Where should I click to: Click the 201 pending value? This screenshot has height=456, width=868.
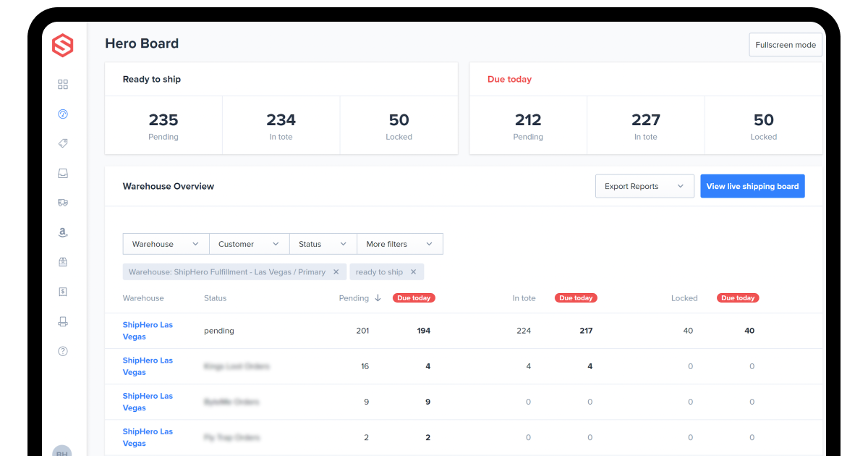pos(362,331)
